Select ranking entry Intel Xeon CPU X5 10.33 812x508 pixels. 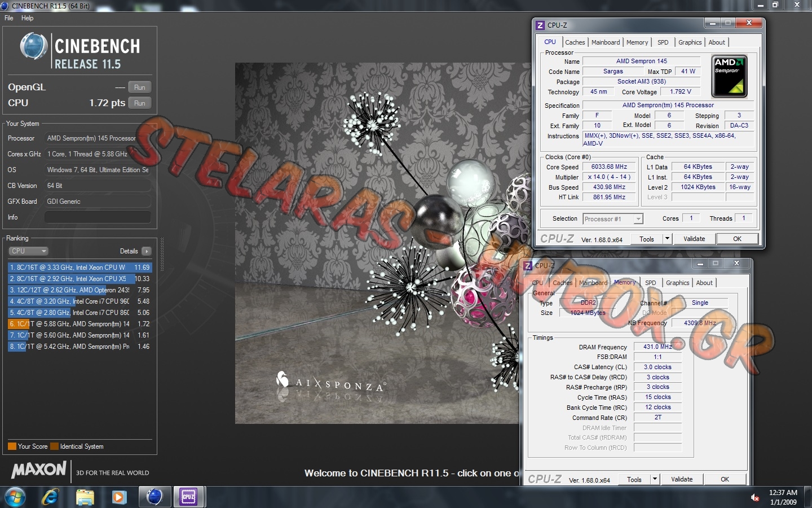pos(80,279)
